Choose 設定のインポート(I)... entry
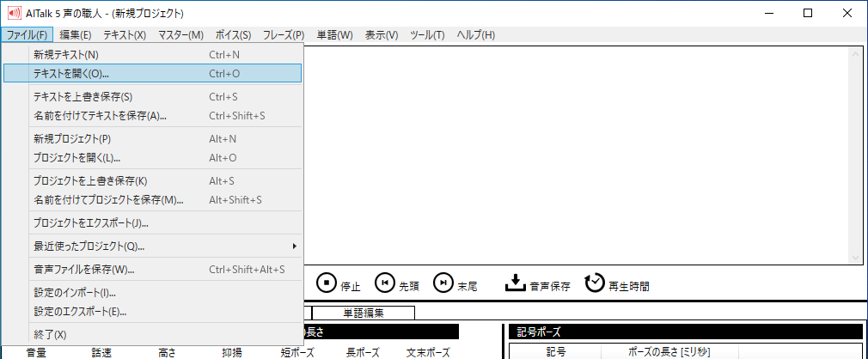 pos(152,293)
